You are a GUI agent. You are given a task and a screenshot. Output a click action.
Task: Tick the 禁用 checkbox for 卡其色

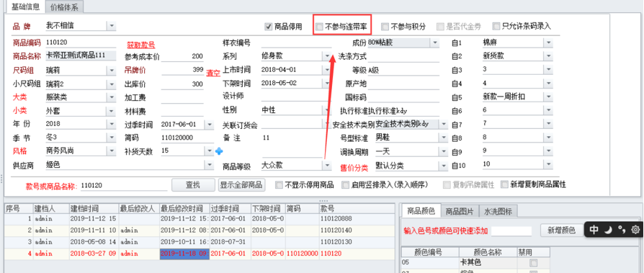[x=534, y=262]
